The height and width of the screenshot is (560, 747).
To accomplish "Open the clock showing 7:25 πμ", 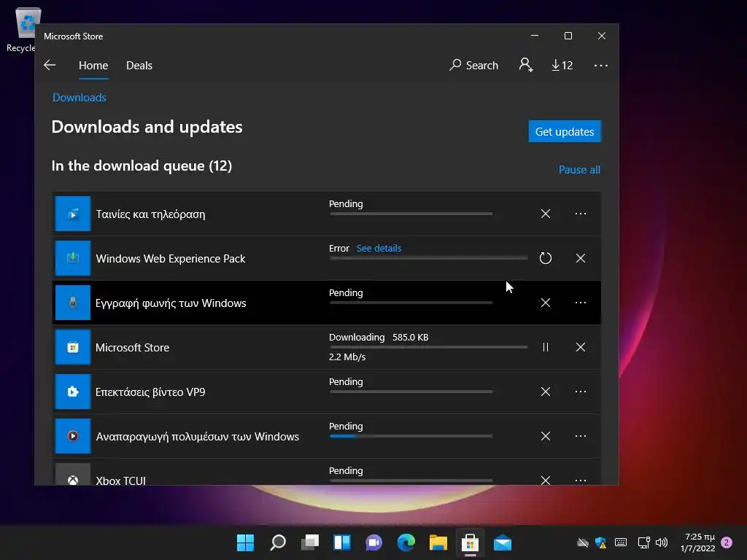I will point(698,542).
